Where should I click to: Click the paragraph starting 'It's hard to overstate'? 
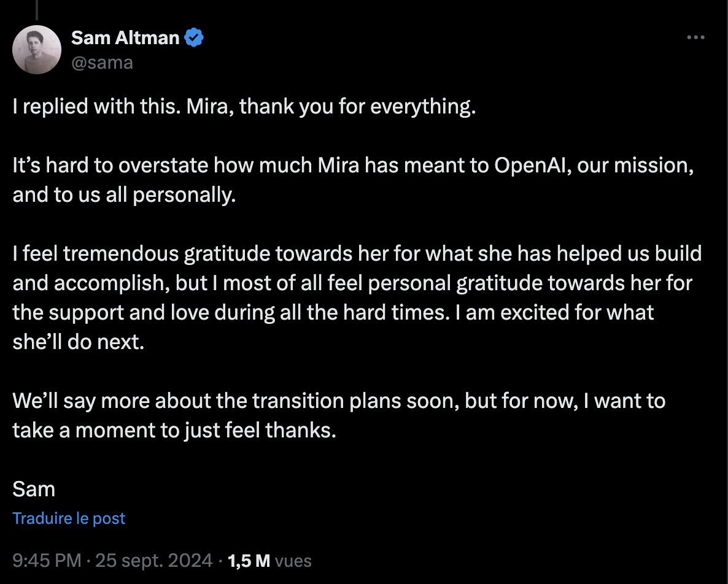pyautogui.click(x=353, y=180)
